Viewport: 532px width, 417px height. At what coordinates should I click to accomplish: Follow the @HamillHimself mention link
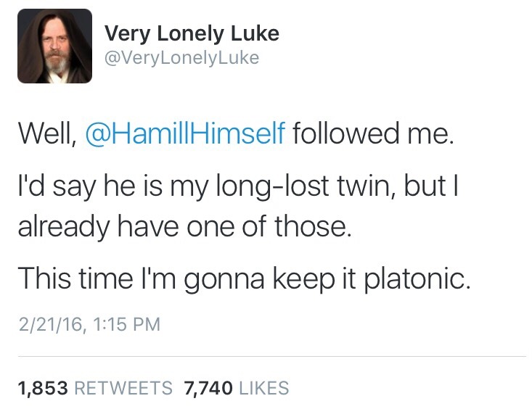pyautogui.click(x=185, y=134)
